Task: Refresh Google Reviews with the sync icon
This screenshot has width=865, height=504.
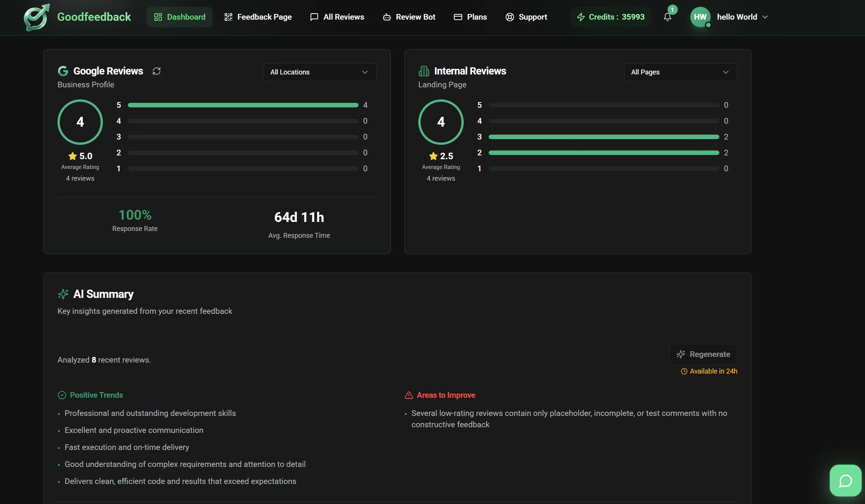Action: [157, 71]
